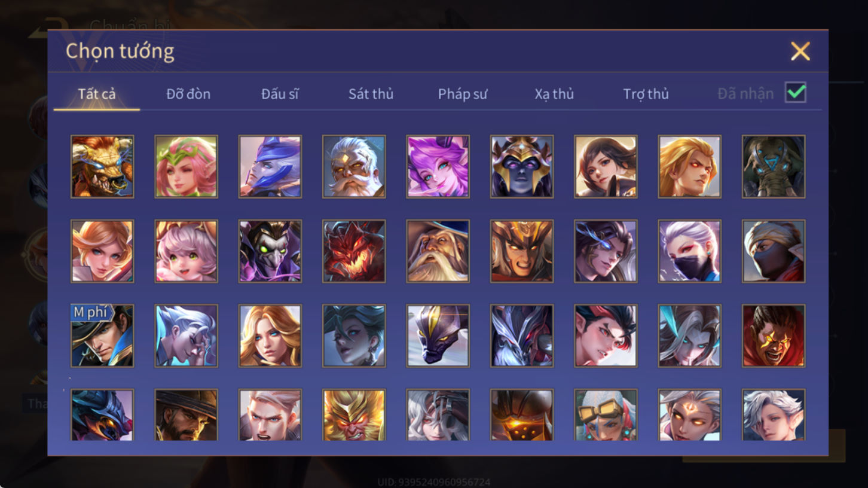868x488 pixels.
Task: Switch to the Đỡ đòn tab
Action: [x=188, y=94]
